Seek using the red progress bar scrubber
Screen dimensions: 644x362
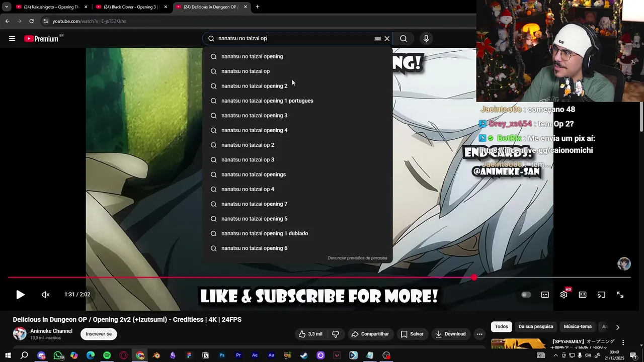click(x=474, y=278)
